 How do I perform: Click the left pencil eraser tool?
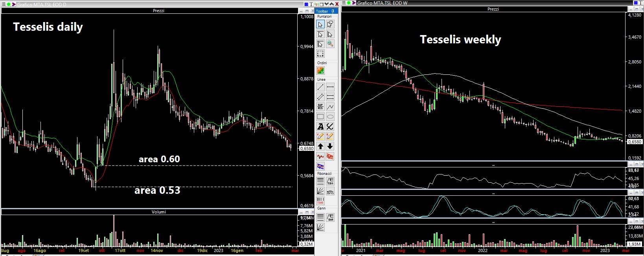(320, 136)
